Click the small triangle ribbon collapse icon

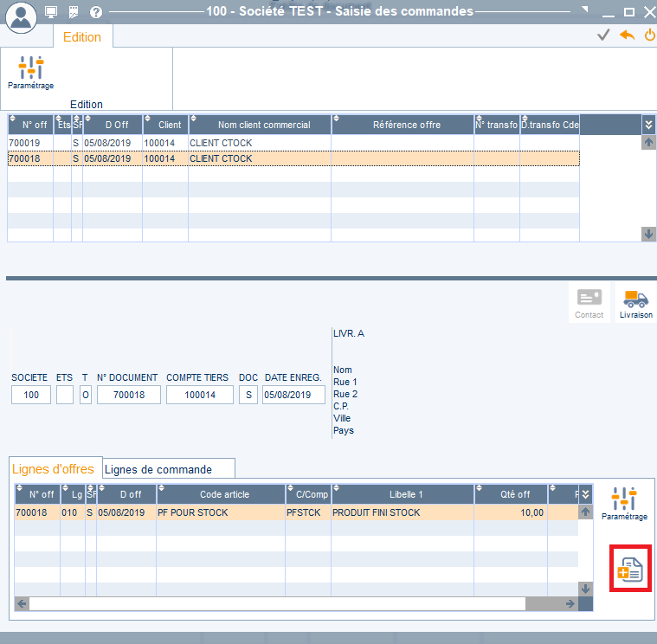[585, 9]
